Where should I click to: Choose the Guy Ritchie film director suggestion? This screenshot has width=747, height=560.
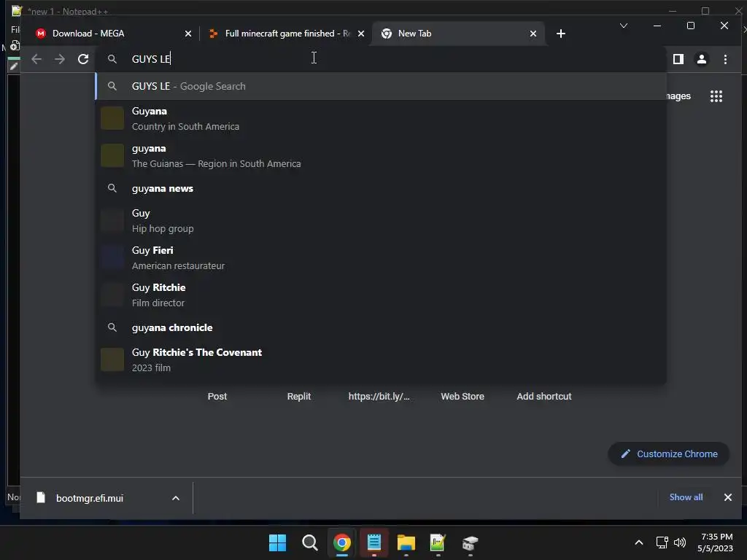381,295
